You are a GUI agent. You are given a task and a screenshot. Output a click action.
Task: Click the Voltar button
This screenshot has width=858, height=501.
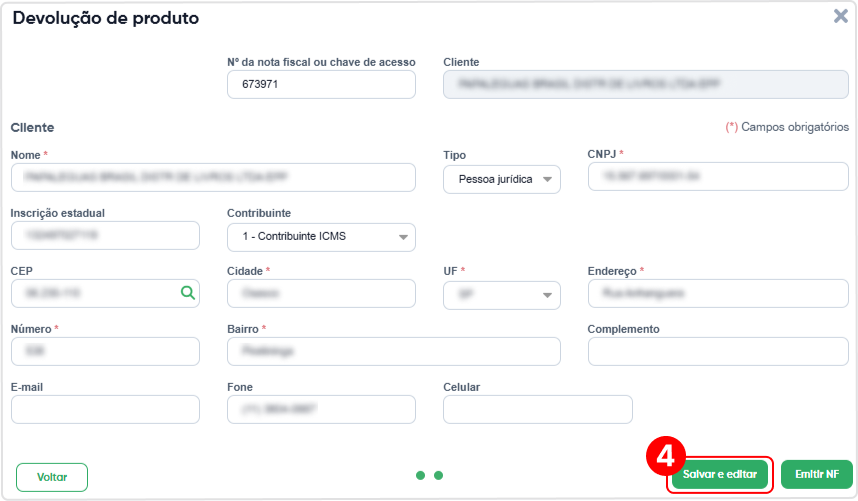(x=52, y=477)
